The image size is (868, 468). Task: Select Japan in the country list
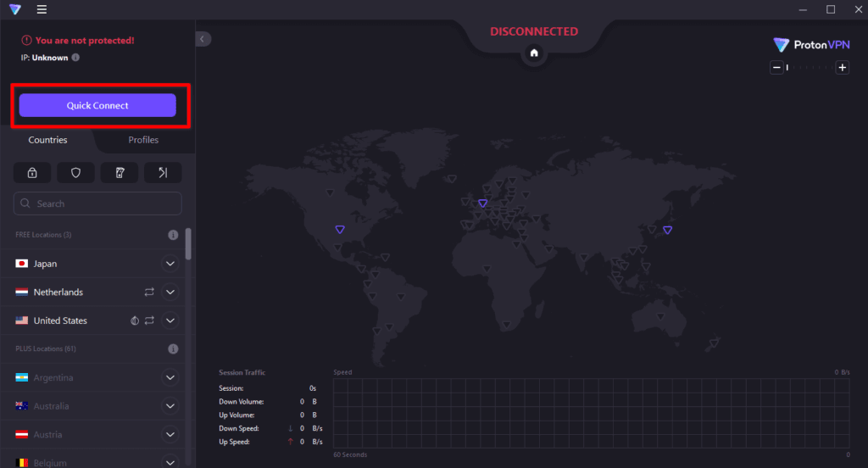coord(45,264)
